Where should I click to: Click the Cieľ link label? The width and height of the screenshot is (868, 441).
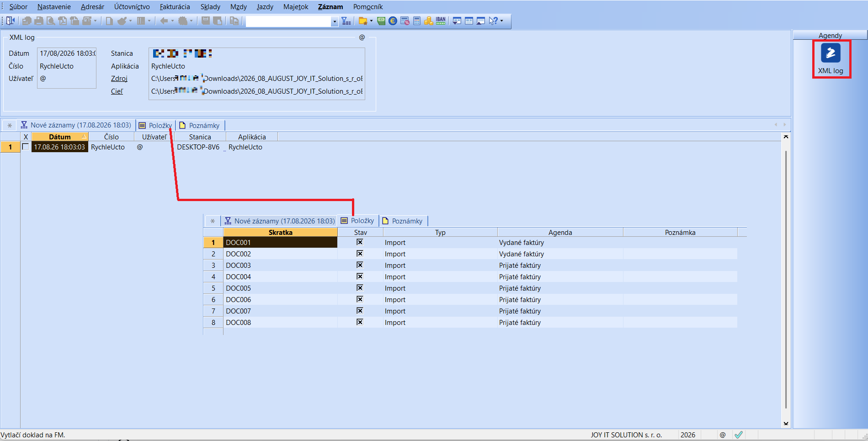(117, 91)
